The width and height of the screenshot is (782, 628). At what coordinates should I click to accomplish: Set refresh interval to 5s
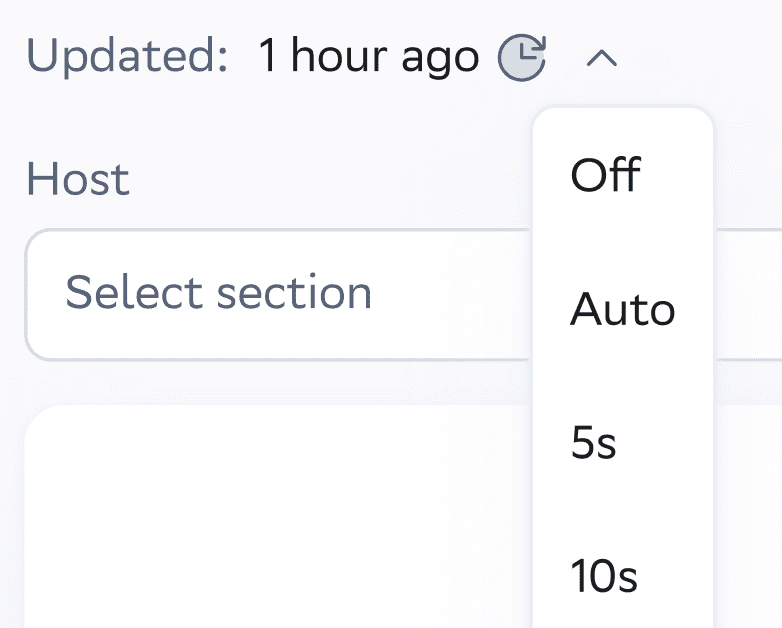pyautogui.click(x=593, y=442)
